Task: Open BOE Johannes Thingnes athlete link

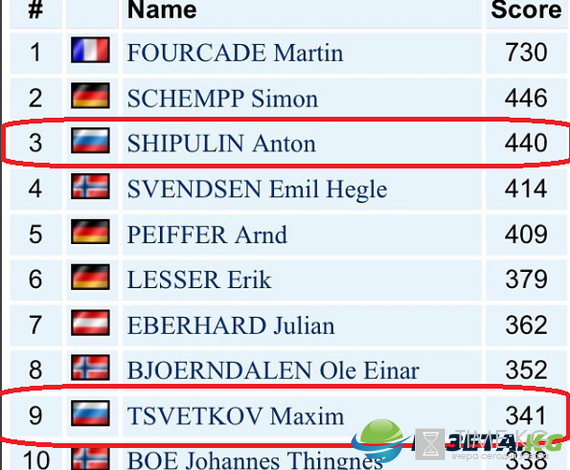Action: pyautogui.click(x=255, y=460)
